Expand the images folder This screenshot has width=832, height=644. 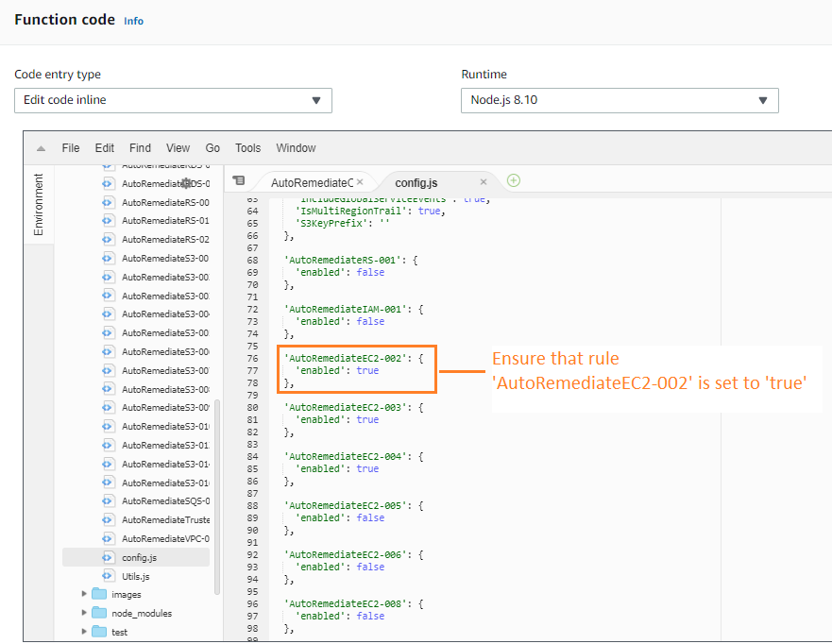[x=84, y=593]
